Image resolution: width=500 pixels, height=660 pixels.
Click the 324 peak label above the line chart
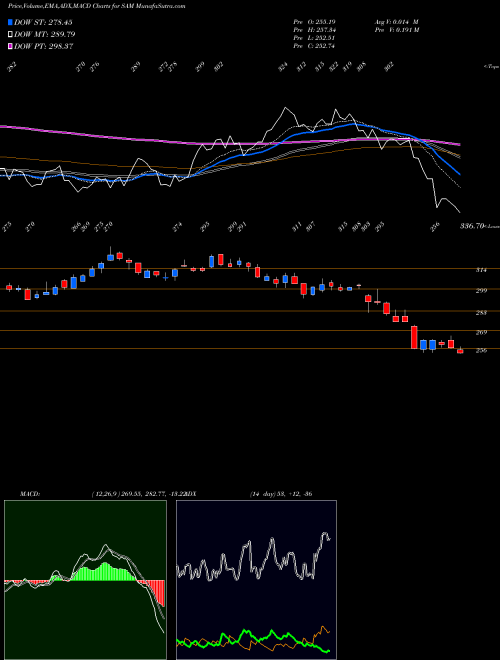pyautogui.click(x=284, y=67)
